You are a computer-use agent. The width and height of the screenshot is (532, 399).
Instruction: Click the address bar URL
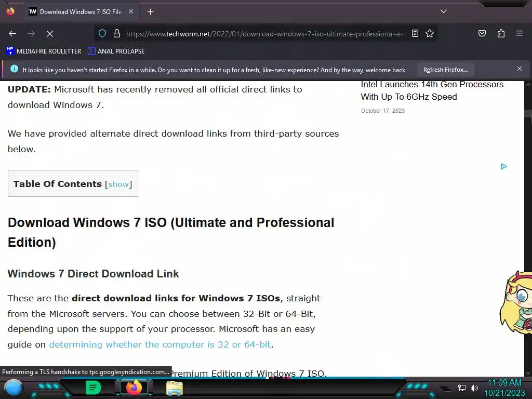pyautogui.click(x=264, y=34)
